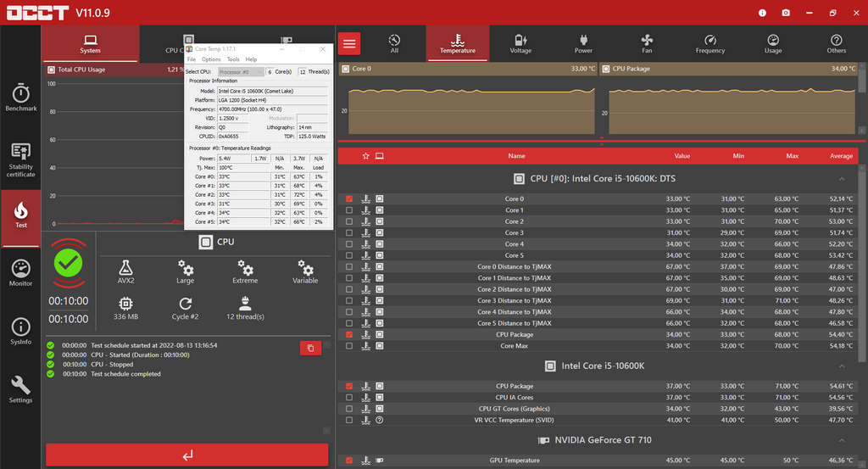
Task: Open the Help menu in Core Temp
Action: (x=251, y=59)
